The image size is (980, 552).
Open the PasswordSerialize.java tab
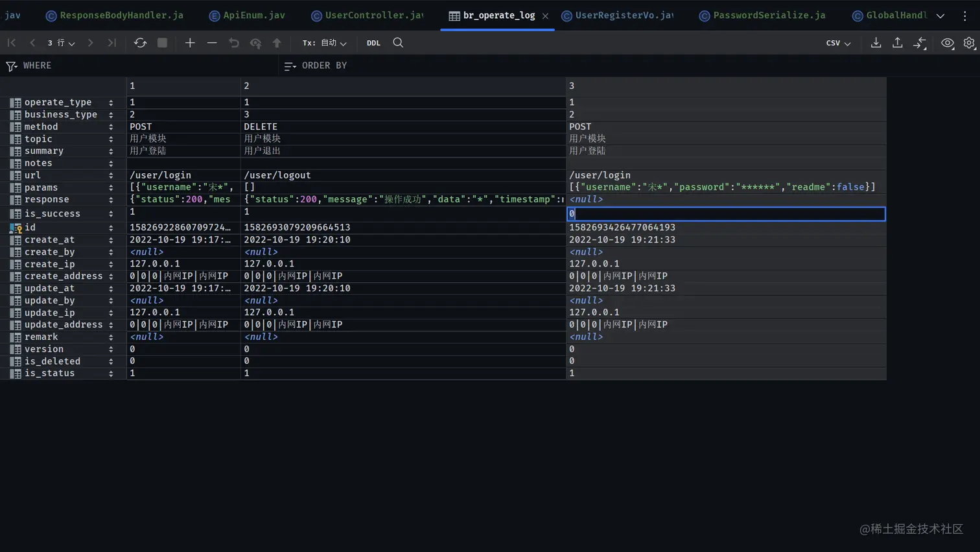(763, 16)
